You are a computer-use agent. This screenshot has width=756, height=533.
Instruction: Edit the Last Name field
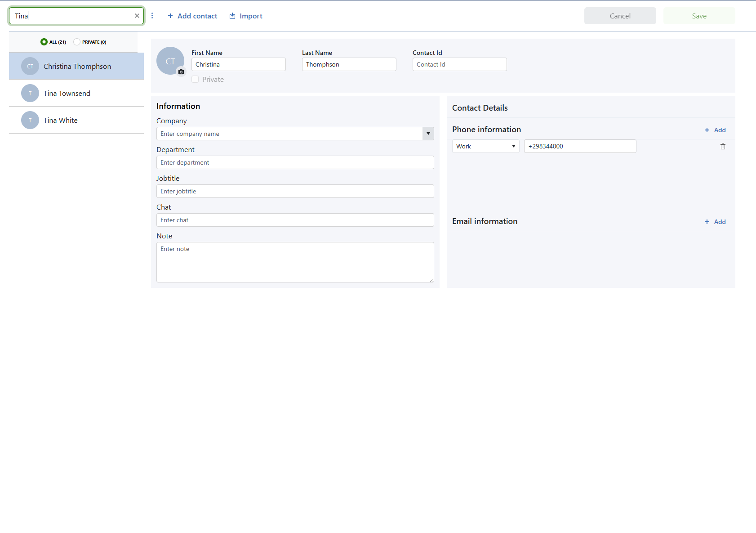click(349, 64)
